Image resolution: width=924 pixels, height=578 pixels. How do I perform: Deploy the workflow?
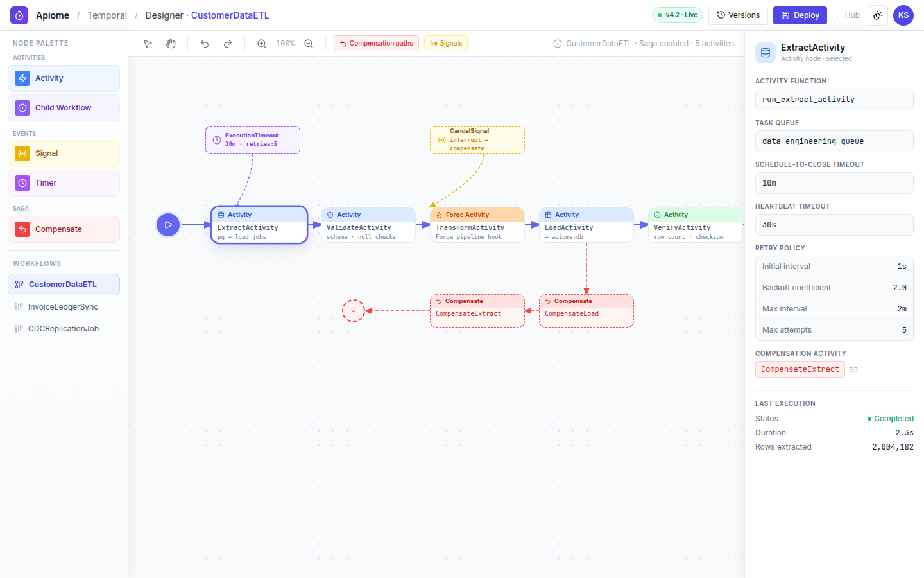coord(800,15)
